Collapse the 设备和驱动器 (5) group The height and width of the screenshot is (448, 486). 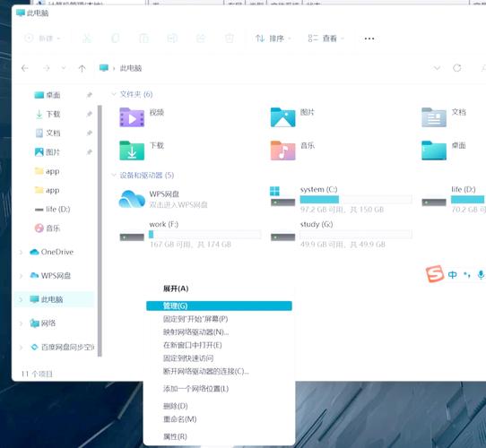[114, 175]
